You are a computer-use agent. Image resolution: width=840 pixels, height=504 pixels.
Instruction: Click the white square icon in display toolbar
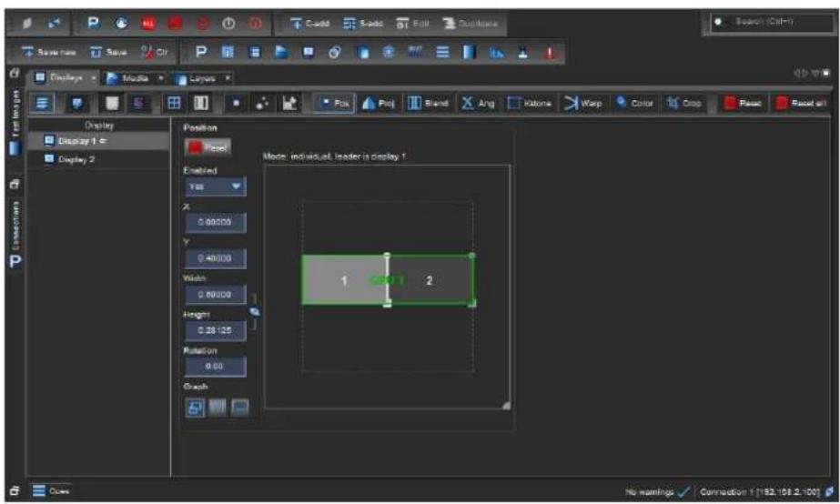[x=112, y=103]
